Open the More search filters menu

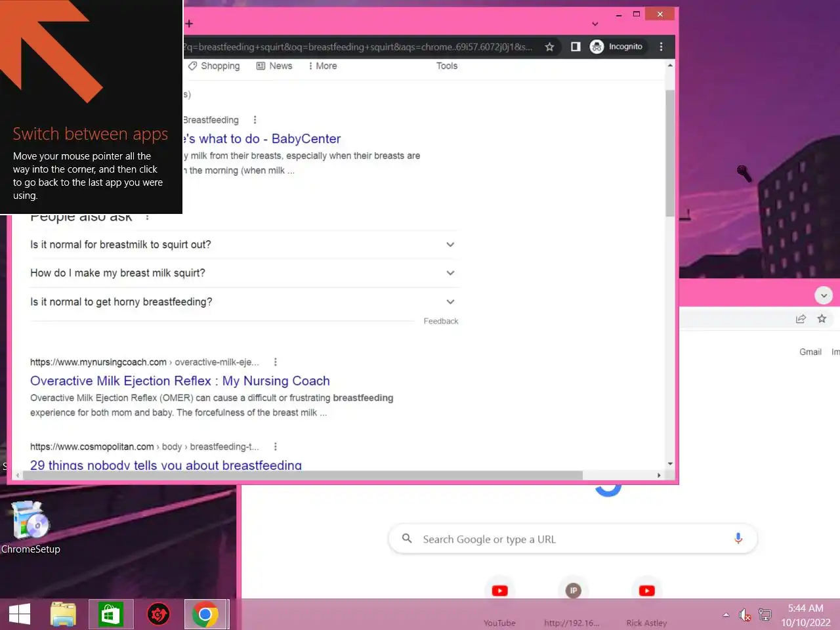(x=322, y=66)
